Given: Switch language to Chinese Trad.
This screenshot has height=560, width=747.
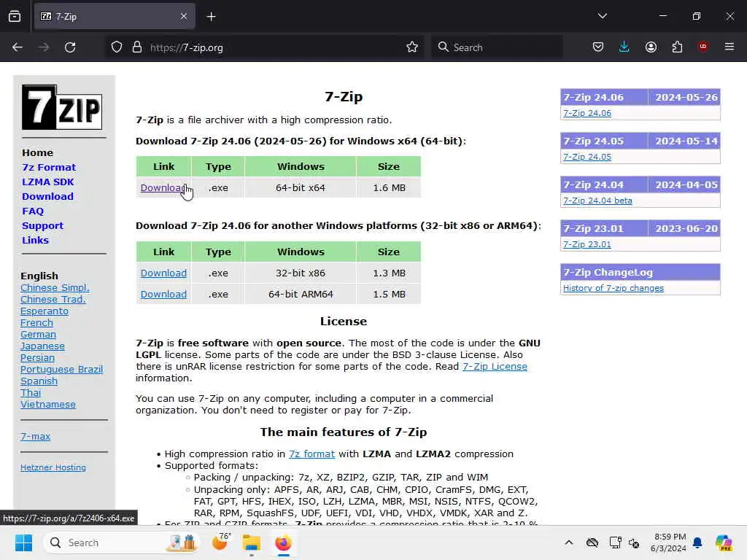Looking at the screenshot, I should (x=53, y=299).
